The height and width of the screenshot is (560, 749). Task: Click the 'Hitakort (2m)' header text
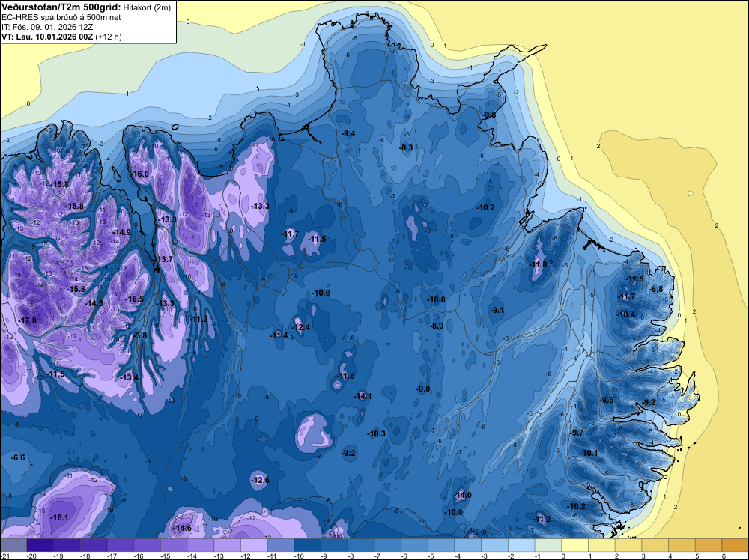point(147,7)
